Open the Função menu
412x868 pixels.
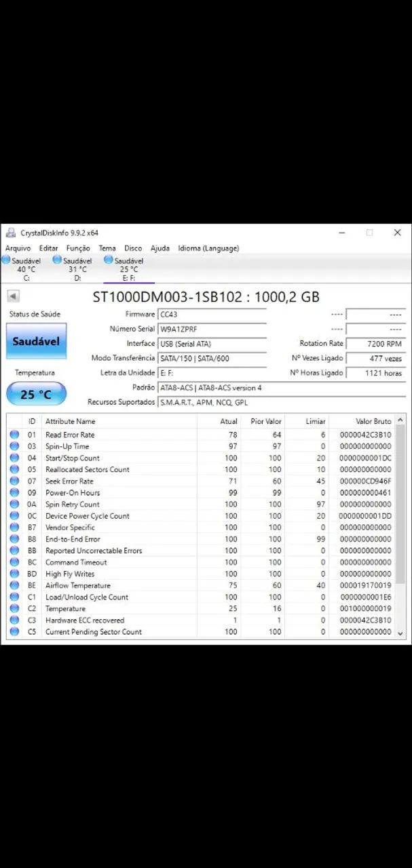tap(78, 248)
